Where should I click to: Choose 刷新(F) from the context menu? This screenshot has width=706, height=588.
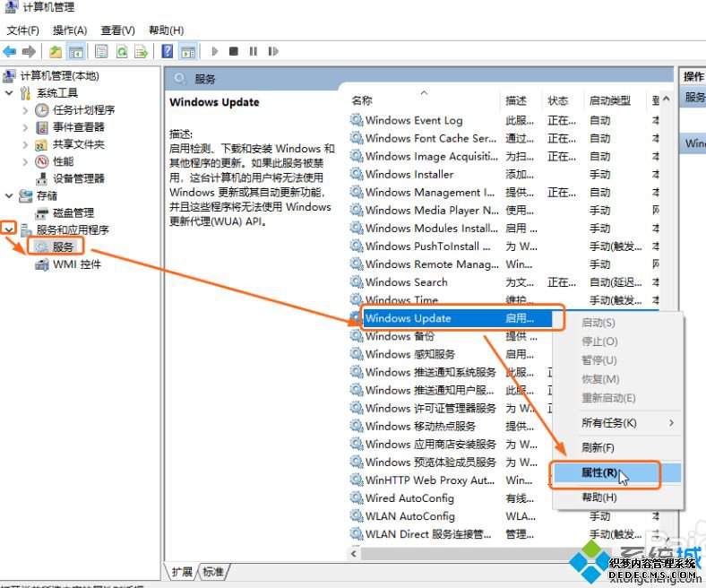[598, 447]
